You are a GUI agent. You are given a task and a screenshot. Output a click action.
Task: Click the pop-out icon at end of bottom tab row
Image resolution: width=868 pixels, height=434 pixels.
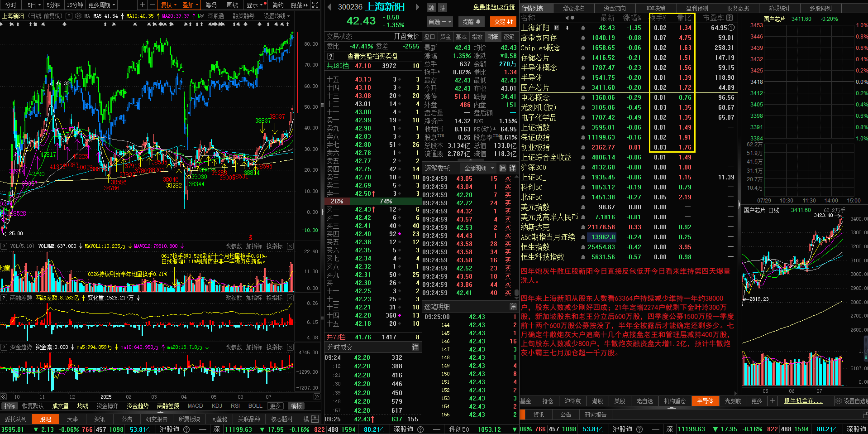coord(315,419)
